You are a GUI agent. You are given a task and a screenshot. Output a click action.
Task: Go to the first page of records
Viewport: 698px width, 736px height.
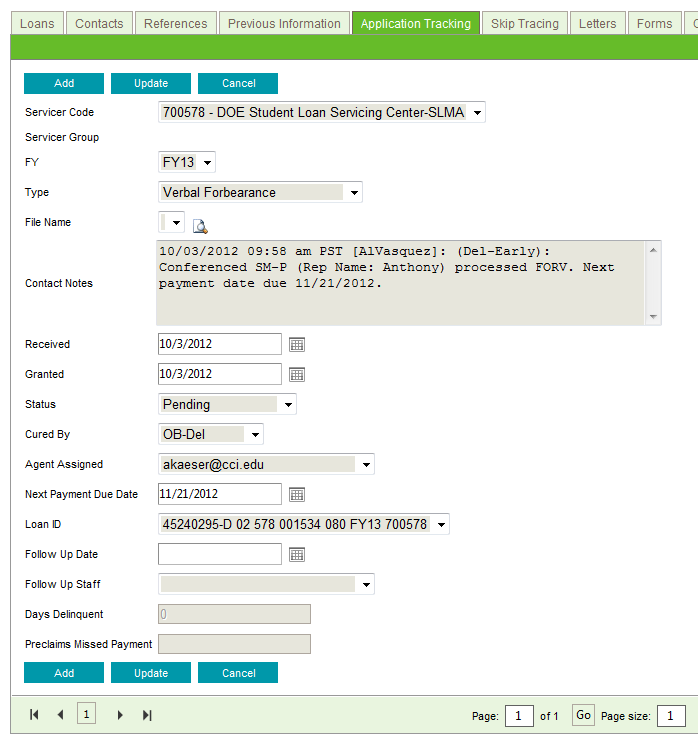pos(34,714)
